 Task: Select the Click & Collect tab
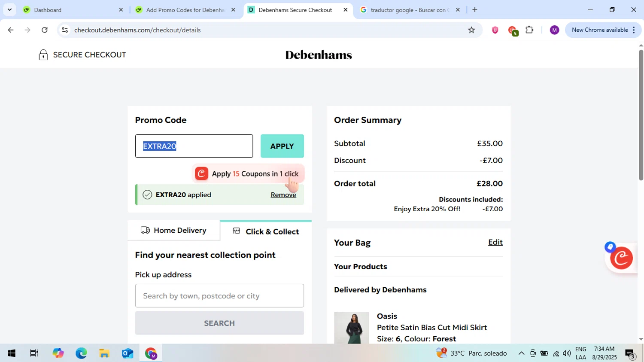pyautogui.click(x=266, y=231)
